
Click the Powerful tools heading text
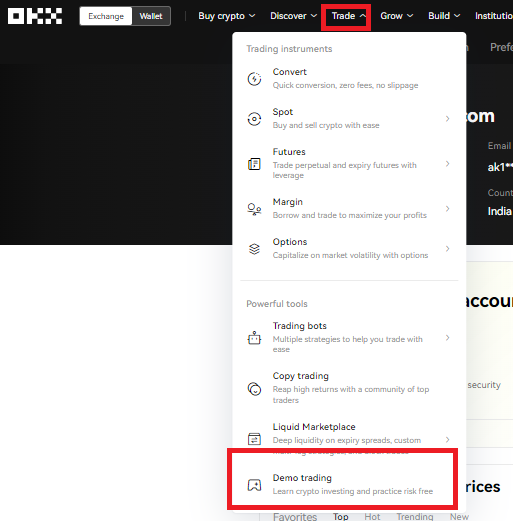(x=277, y=304)
